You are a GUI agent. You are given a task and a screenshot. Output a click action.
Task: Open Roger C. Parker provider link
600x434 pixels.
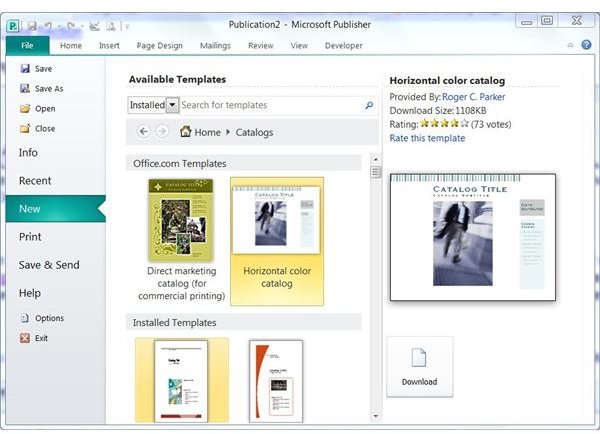473,97
